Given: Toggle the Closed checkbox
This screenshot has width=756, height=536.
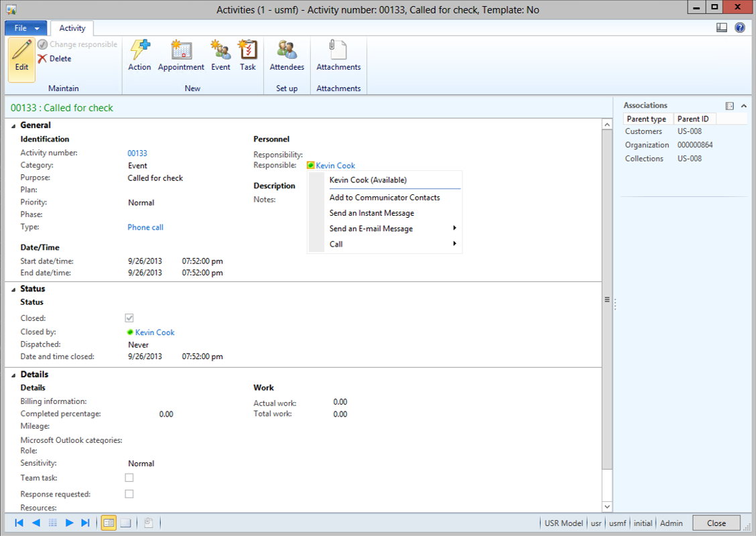Looking at the screenshot, I should click(129, 318).
